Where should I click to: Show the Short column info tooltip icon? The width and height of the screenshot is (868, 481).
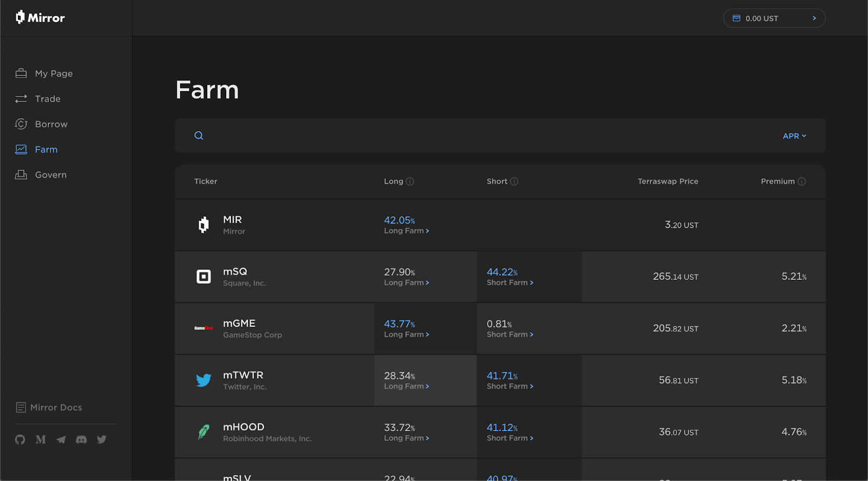tap(514, 182)
